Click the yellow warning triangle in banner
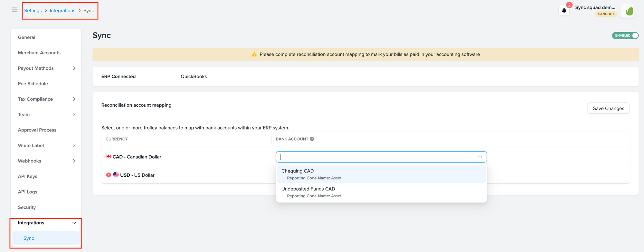Image resolution: width=644 pixels, height=252 pixels. click(254, 54)
